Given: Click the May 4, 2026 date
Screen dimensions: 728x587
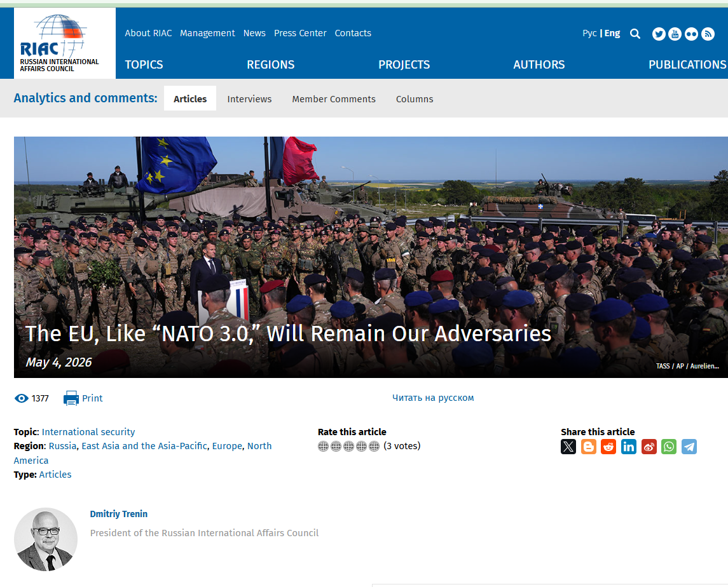Looking at the screenshot, I should (x=58, y=362).
